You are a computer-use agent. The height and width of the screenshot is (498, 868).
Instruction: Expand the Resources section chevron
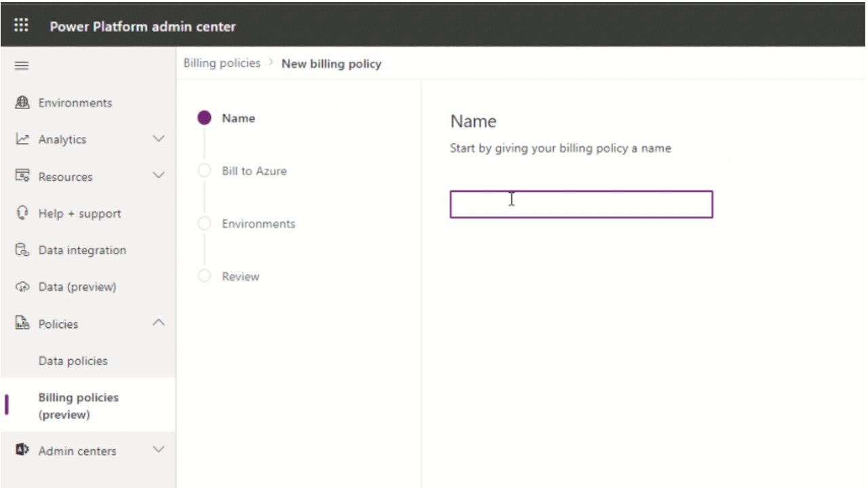(x=159, y=176)
